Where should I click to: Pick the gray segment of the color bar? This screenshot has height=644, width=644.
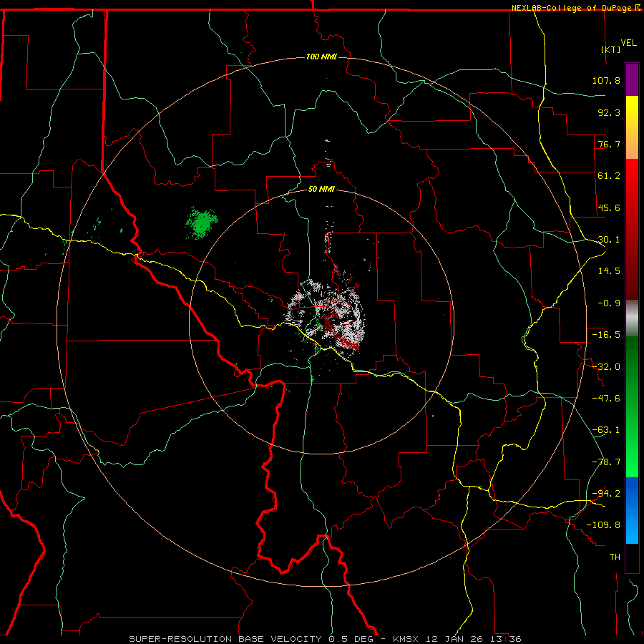click(x=632, y=318)
